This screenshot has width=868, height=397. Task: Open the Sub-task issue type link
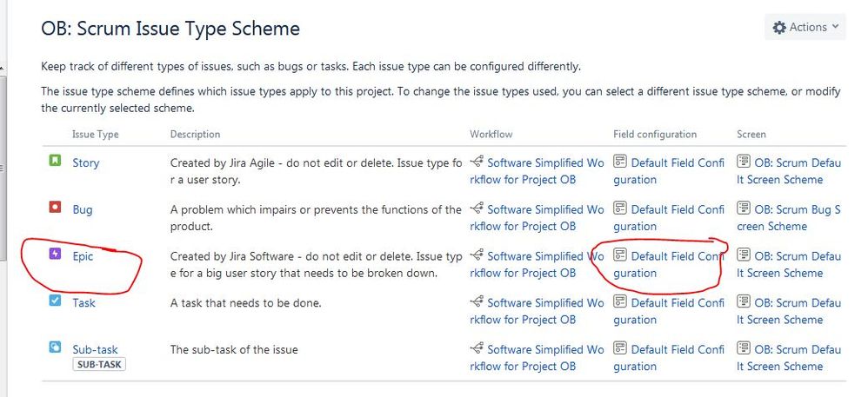(x=95, y=349)
